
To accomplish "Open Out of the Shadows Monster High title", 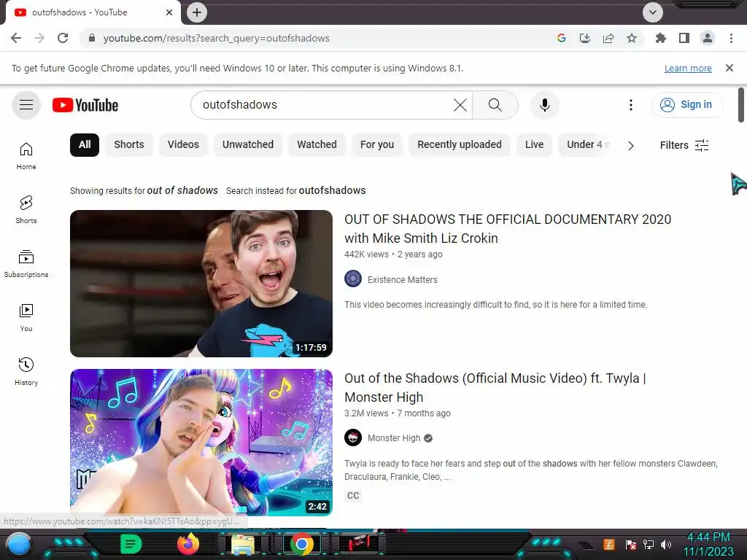I will point(495,388).
